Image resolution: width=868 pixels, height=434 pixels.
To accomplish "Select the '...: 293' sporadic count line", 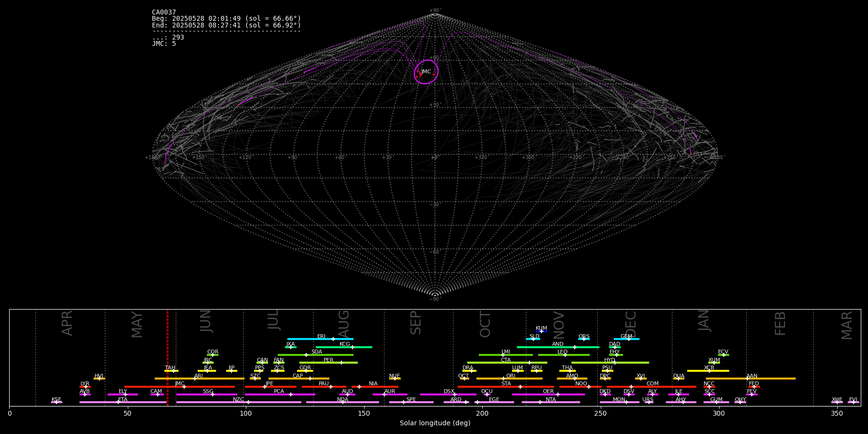I will coord(168,37).
